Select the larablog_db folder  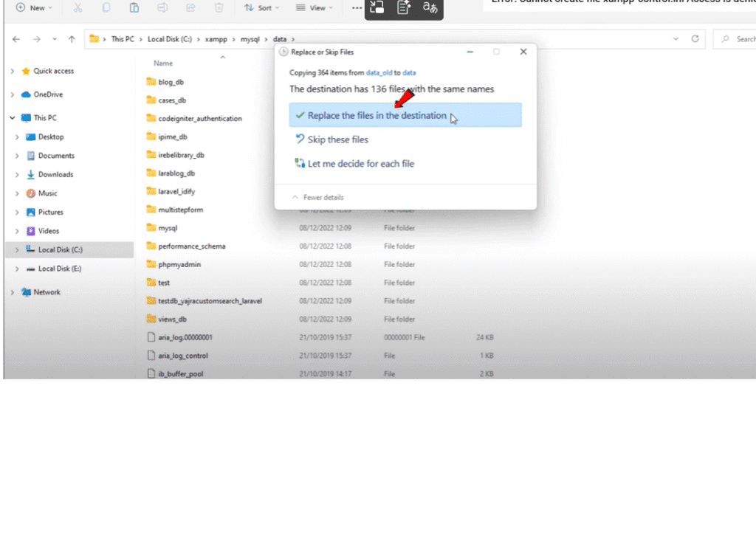click(176, 173)
